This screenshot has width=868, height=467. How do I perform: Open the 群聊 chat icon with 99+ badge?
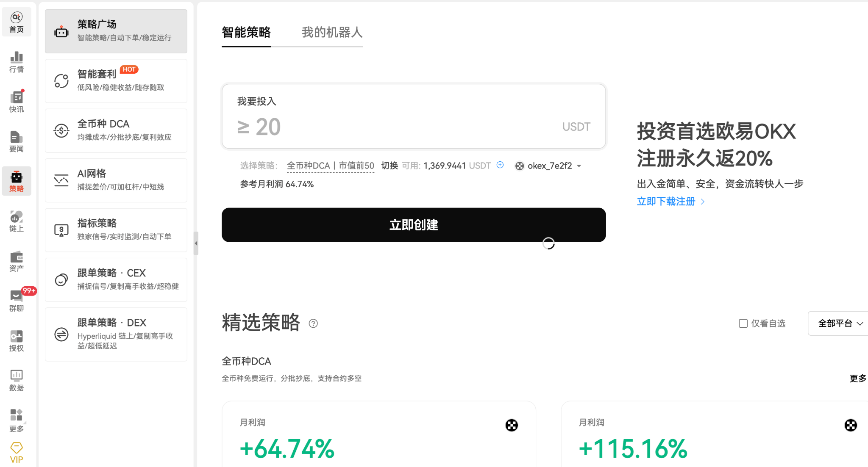(17, 301)
